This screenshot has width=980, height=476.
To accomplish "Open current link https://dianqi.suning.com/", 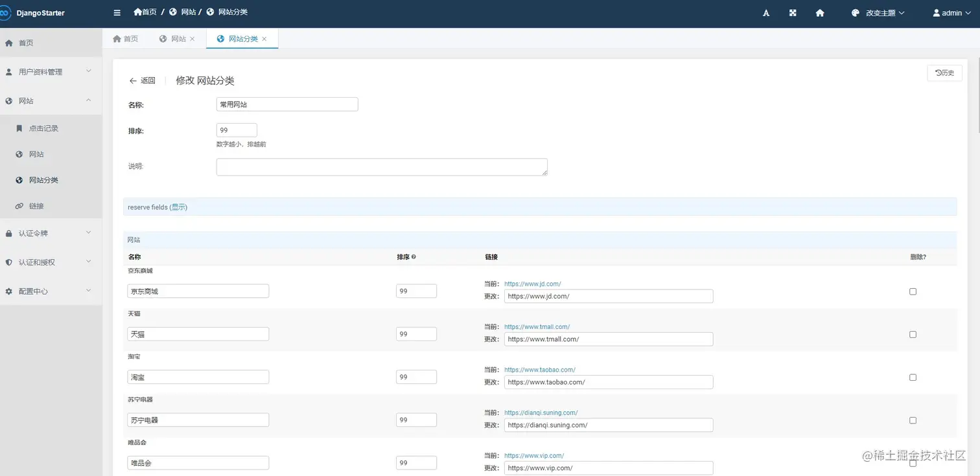I will click(541, 413).
